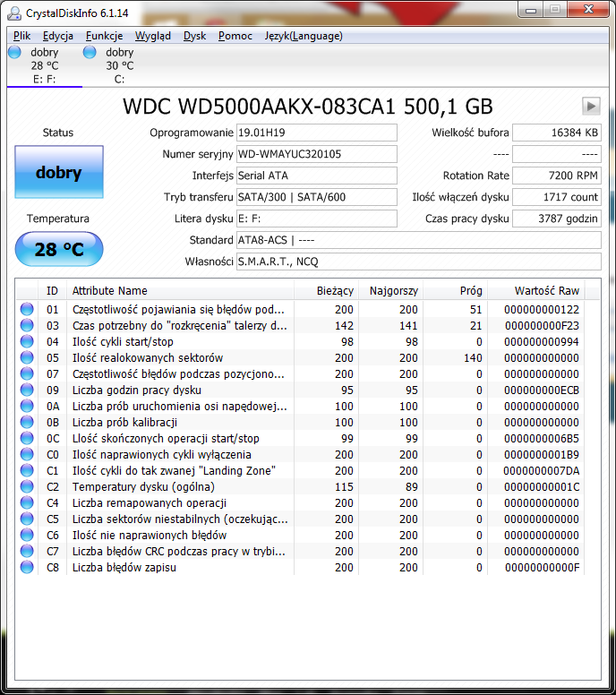Click the Attribute Name column header
Screen dimensions: 616x695
click(x=180, y=291)
